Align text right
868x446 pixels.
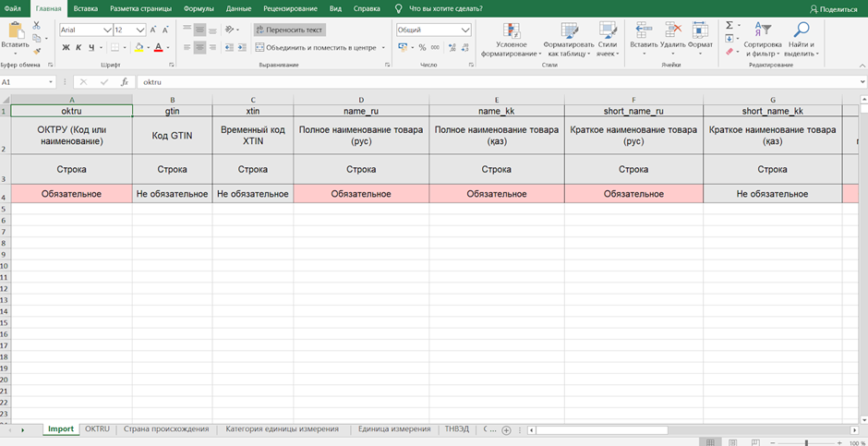point(211,48)
